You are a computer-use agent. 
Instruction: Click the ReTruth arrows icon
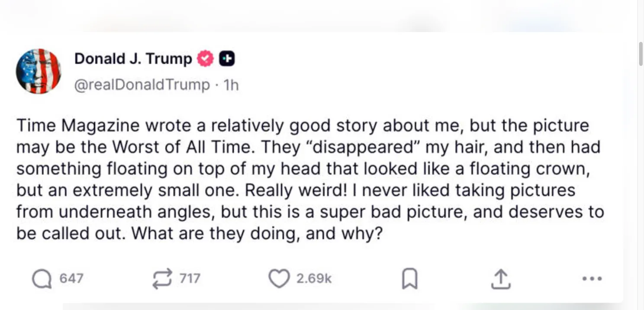[162, 278]
